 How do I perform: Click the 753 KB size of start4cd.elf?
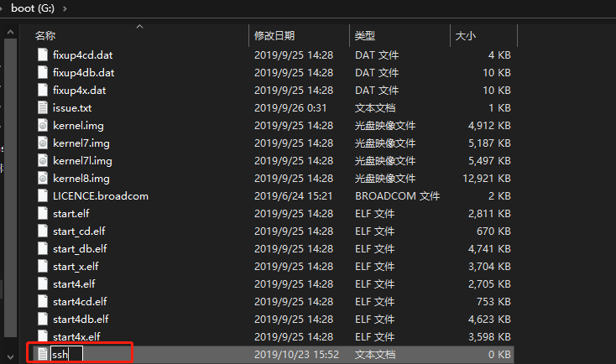coord(493,302)
